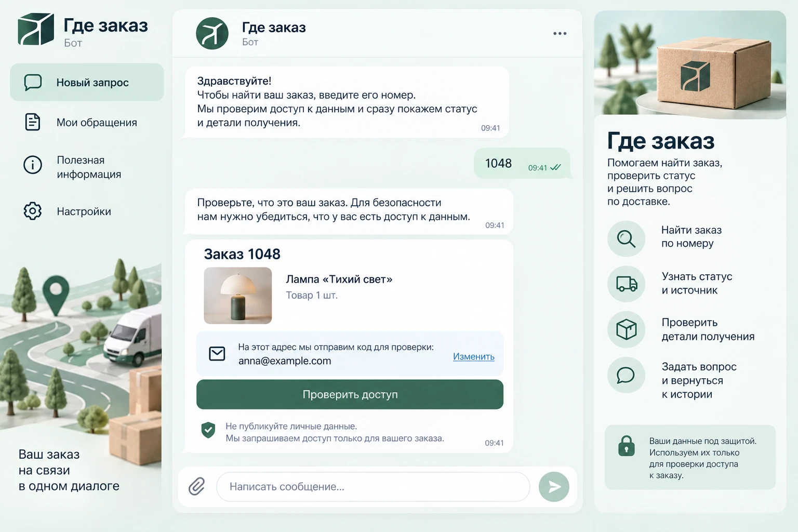The width and height of the screenshot is (798, 532).
Task: Click the bot avatar in the chat header
Action: (212, 33)
